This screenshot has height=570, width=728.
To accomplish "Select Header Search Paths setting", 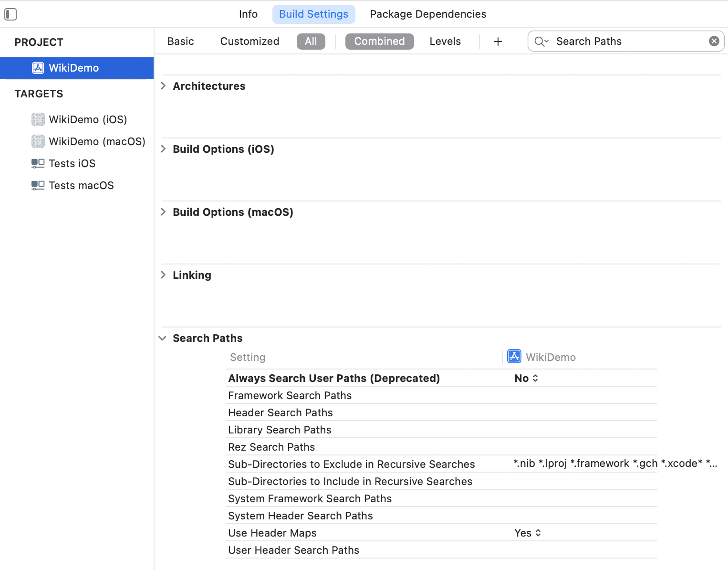I will [x=281, y=412].
